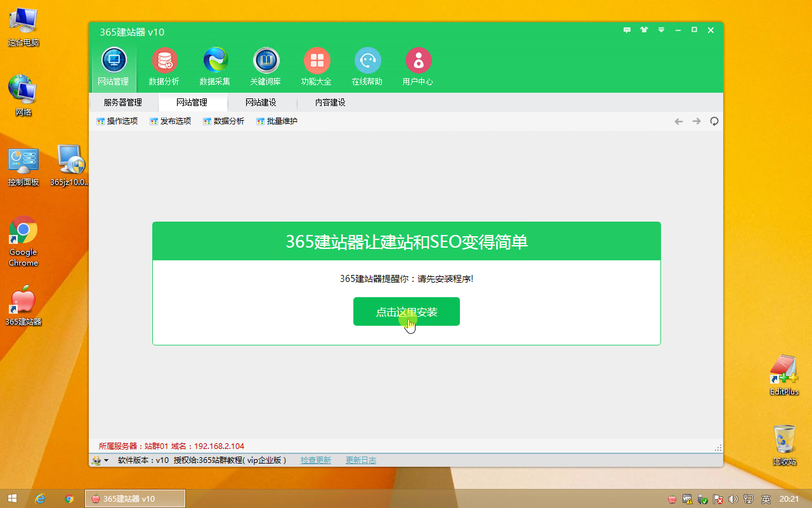This screenshot has height=508, width=812.
Task: Open the network tray icon
Action: click(749, 499)
